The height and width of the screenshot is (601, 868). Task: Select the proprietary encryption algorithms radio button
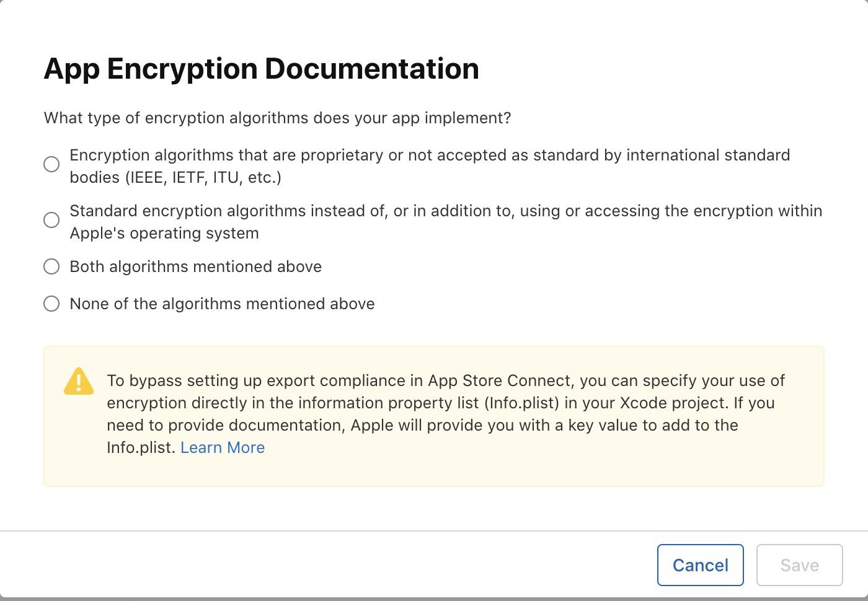(51, 164)
